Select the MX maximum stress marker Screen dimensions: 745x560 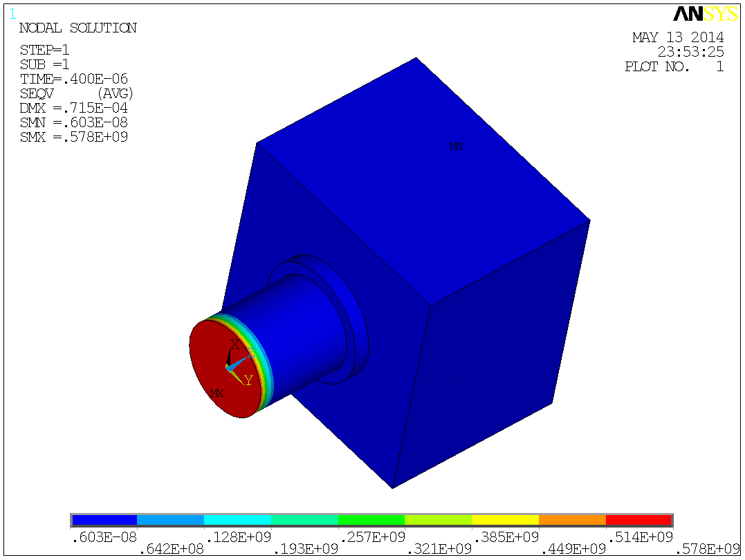coord(217,393)
